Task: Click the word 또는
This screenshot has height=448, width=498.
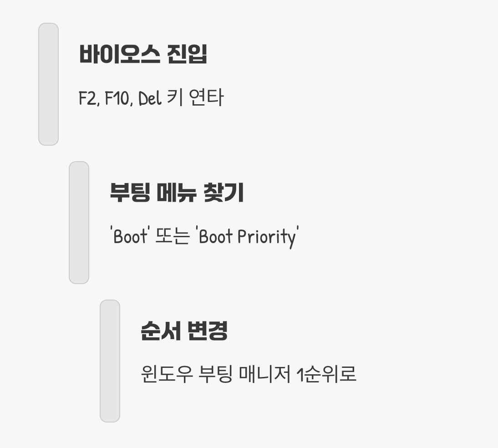Action: click(x=173, y=236)
